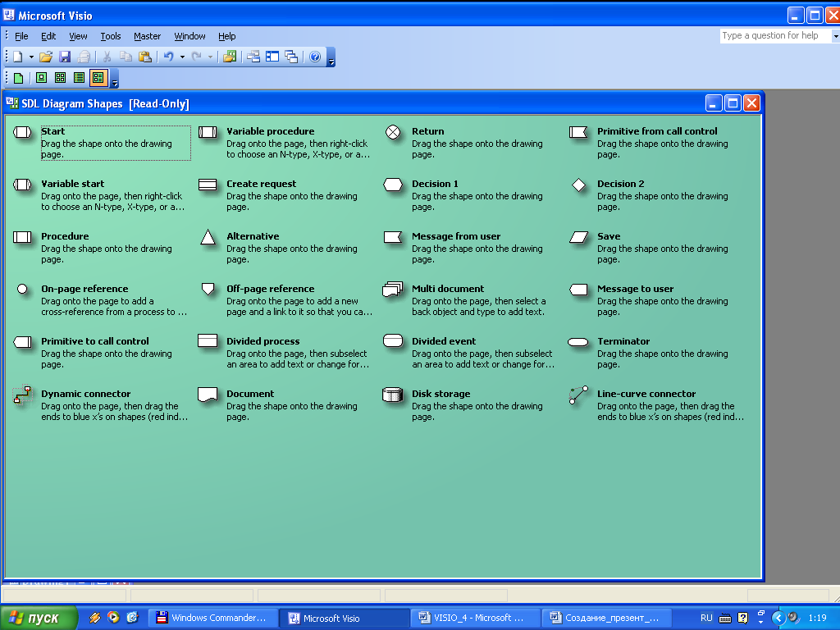The width and height of the screenshot is (840, 630).
Task: Open the Master menu
Action: pyautogui.click(x=148, y=36)
